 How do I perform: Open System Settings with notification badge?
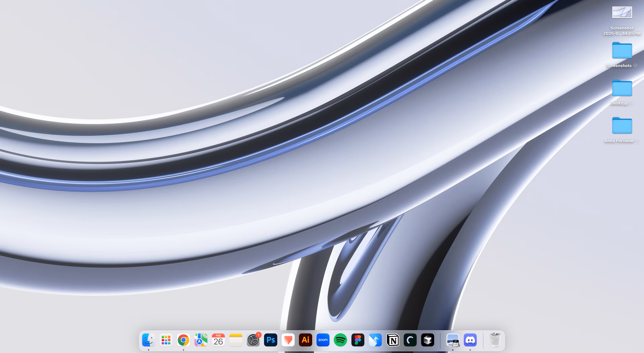(253, 340)
